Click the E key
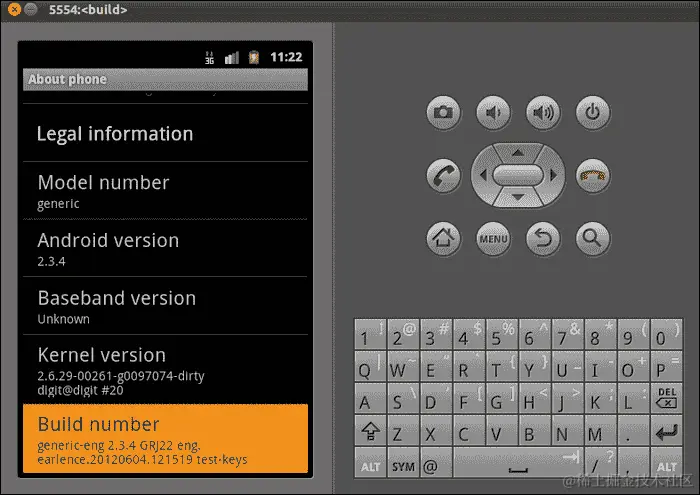Screen dimensions: 700x495 (x=436, y=366)
